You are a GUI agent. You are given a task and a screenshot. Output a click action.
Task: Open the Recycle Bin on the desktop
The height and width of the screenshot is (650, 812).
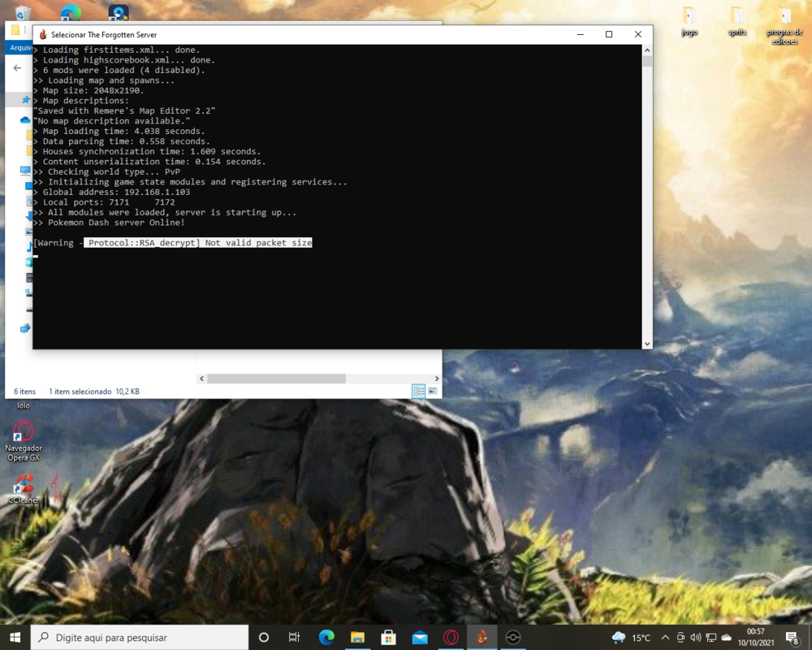coord(23,12)
